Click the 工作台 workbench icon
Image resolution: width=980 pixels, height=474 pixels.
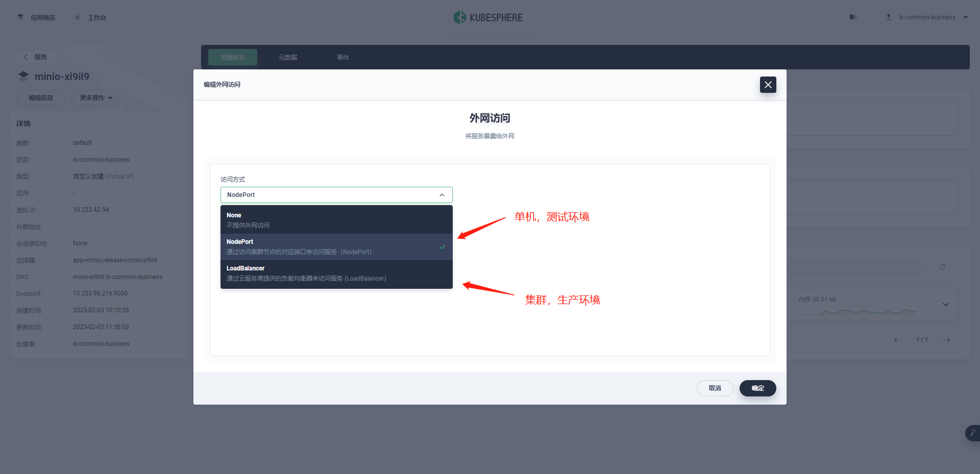coord(77,17)
